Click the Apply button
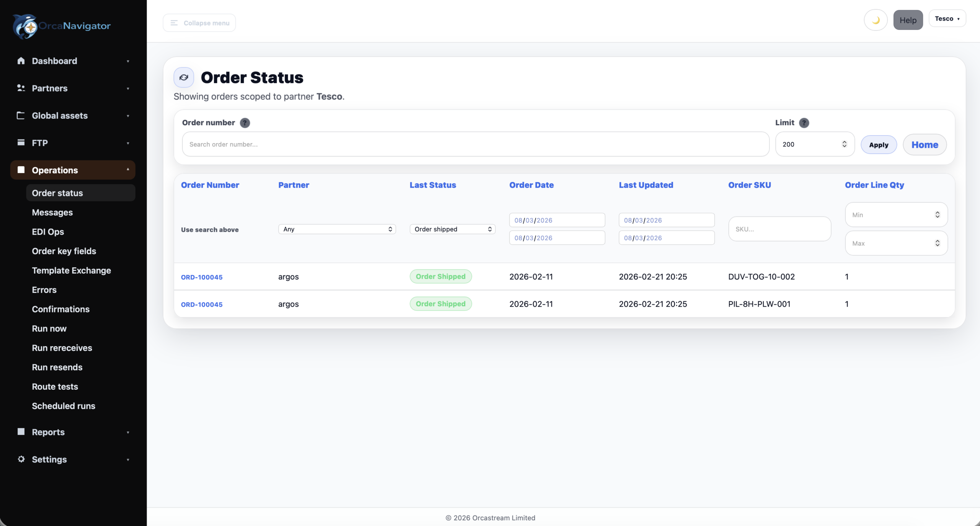The image size is (980, 526). 879,144
